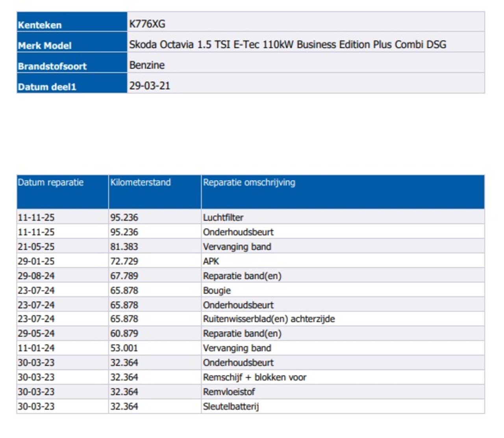Click the Ruitenwisserblad(en) achterzijde entry
504x438 pixels.
point(269,319)
